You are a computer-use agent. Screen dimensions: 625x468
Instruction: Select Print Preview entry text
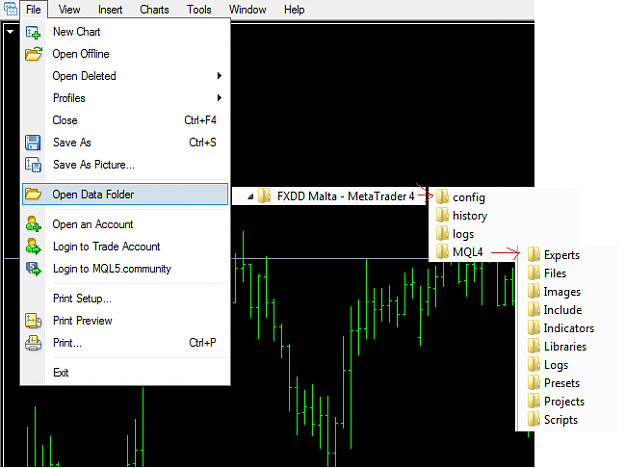[83, 321]
